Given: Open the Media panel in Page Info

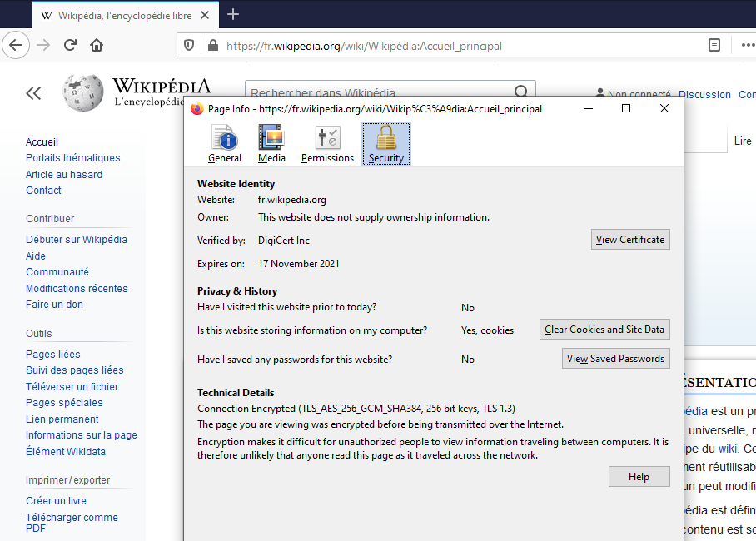Looking at the screenshot, I should pyautogui.click(x=271, y=143).
